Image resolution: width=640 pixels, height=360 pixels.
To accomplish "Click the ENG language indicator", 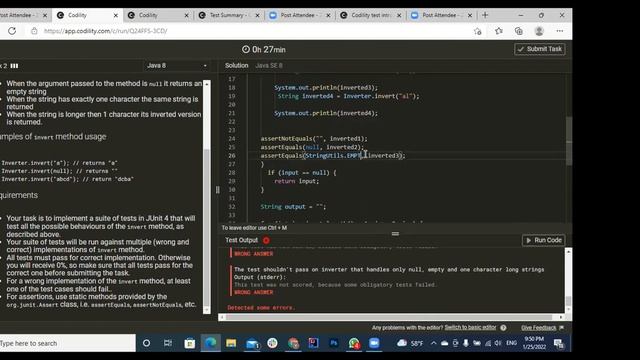I will pos(511,343).
